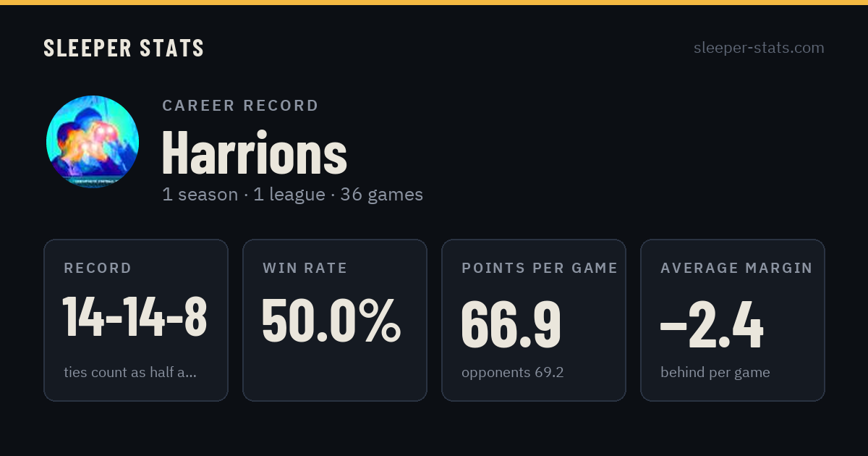Click the 66.9 points value
Screen dimensions: 868x456
[x=511, y=324]
